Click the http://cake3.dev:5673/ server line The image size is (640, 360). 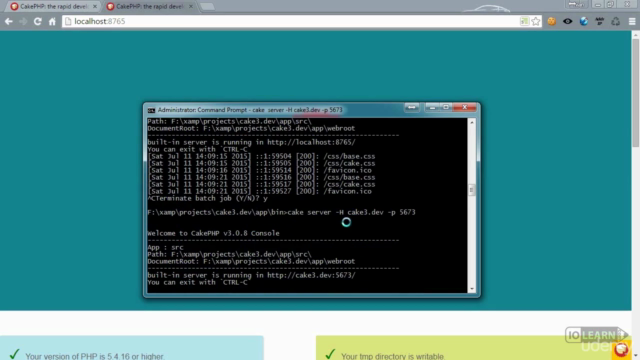pyautogui.click(x=251, y=276)
